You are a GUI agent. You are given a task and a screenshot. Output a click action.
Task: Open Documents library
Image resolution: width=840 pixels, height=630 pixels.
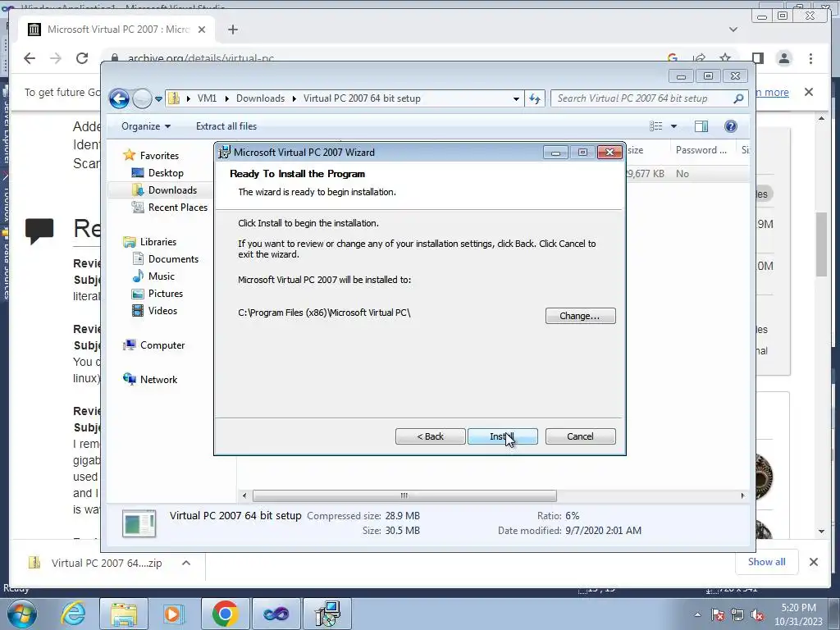click(173, 259)
